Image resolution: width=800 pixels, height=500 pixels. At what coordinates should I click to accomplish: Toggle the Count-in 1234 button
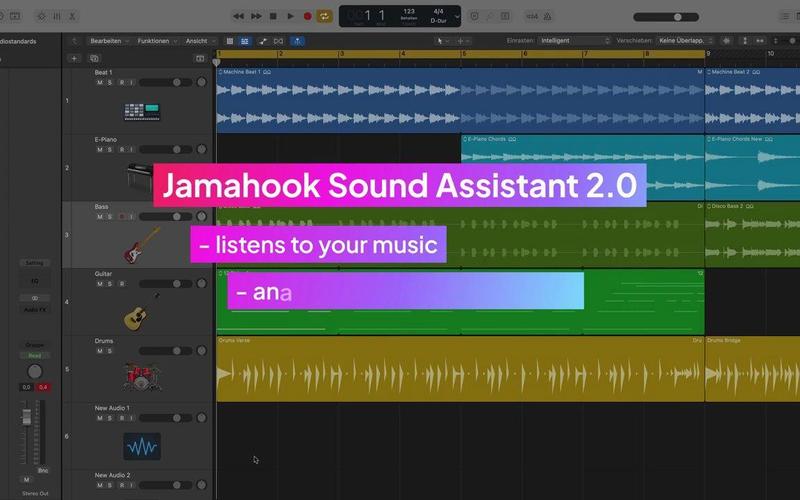(x=532, y=16)
